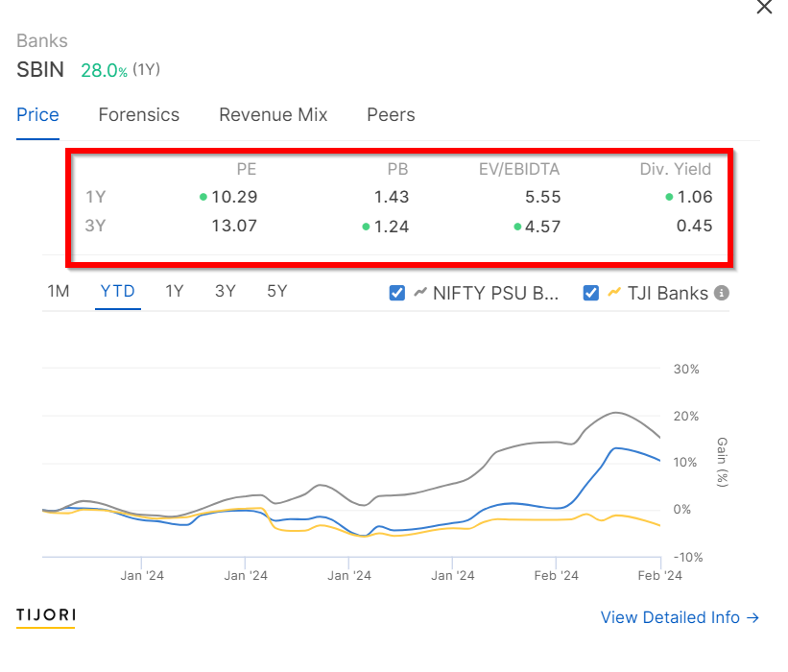
Task: Click the green dot beside EV/EBIDTA 4.57
Action: click(517, 227)
